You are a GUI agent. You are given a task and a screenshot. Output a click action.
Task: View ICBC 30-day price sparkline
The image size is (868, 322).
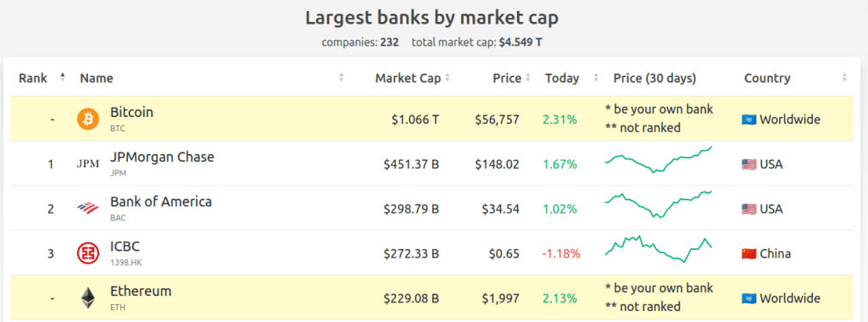pyautogui.click(x=659, y=249)
